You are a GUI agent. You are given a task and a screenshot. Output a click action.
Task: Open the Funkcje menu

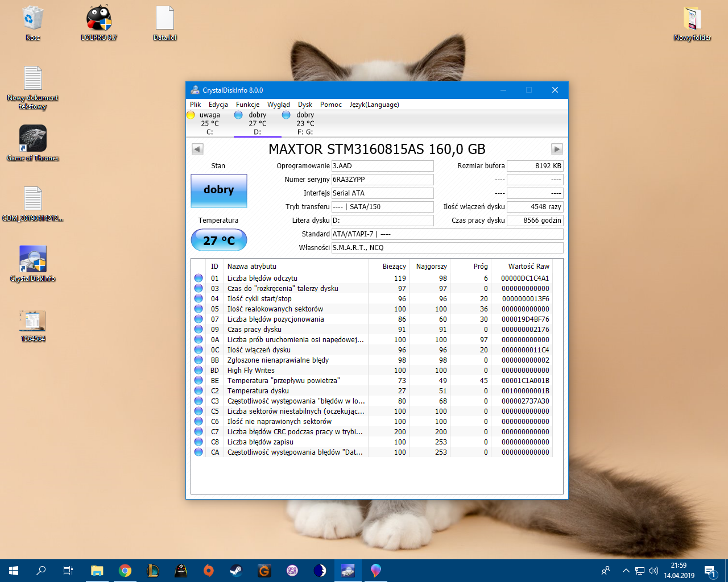click(x=248, y=105)
